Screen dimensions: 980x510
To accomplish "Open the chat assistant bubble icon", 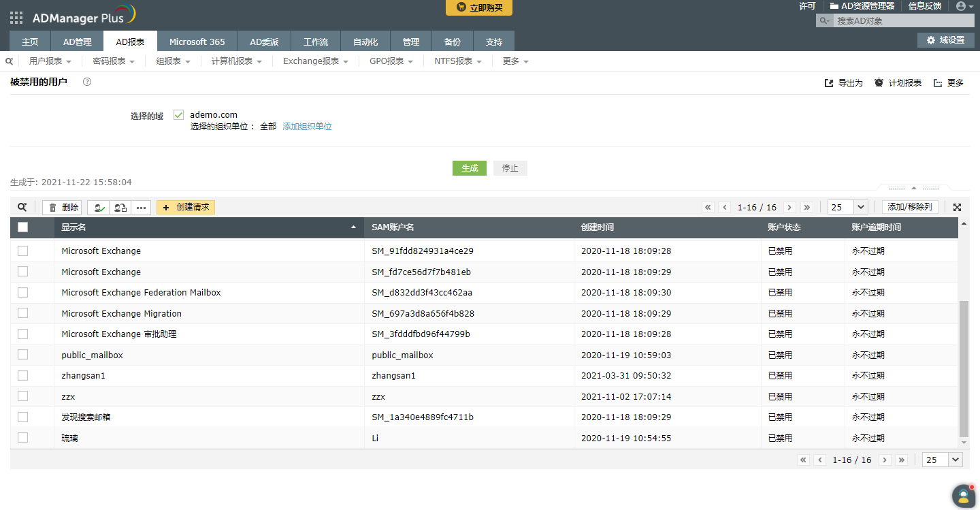I will coord(963,495).
